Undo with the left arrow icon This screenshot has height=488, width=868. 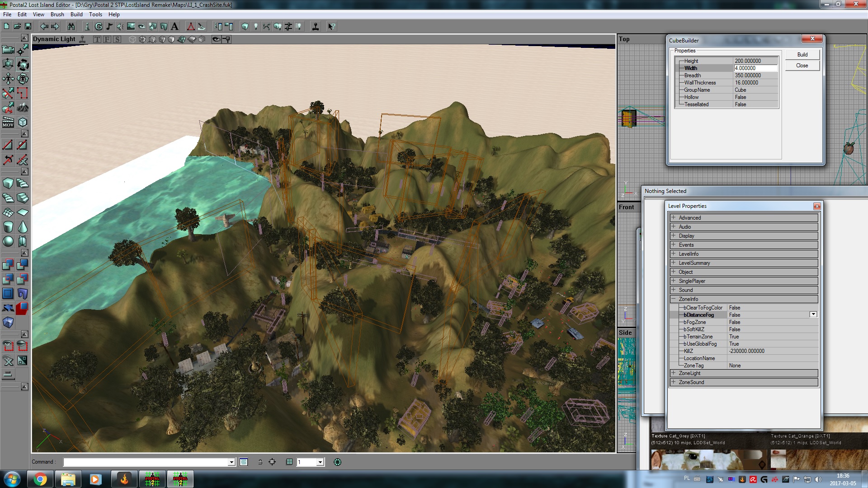click(44, 26)
